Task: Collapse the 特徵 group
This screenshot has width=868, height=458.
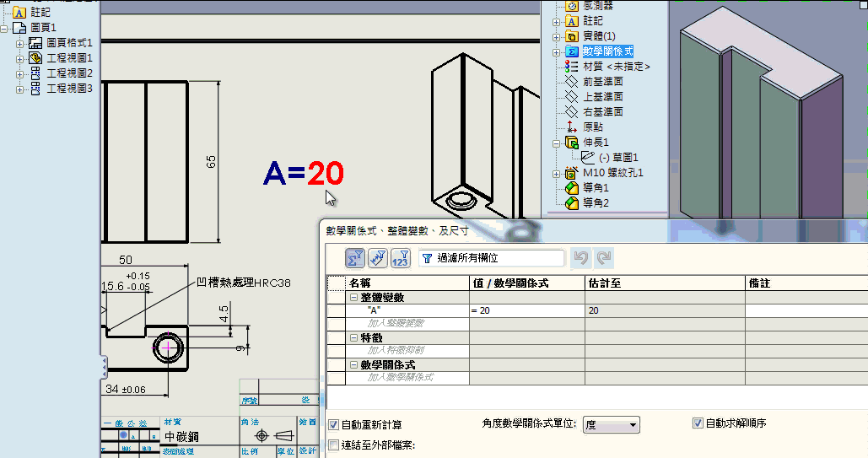Action: pos(353,338)
